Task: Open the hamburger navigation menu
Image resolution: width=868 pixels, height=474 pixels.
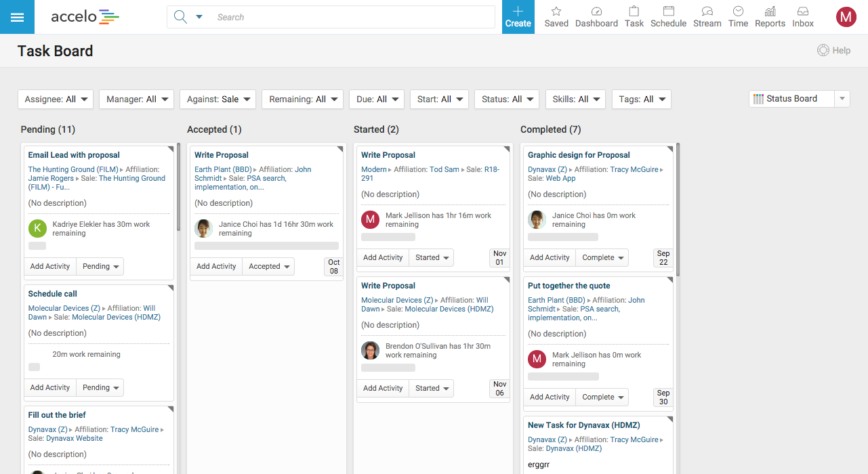Action: click(17, 17)
